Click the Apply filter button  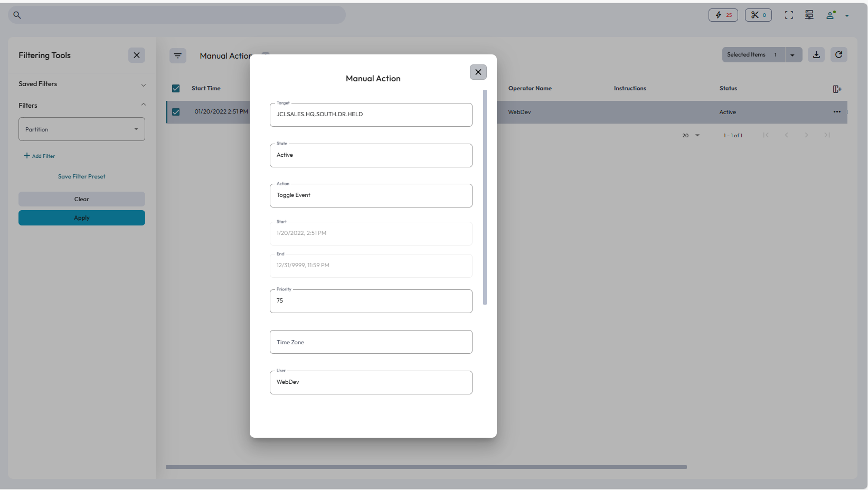82,218
